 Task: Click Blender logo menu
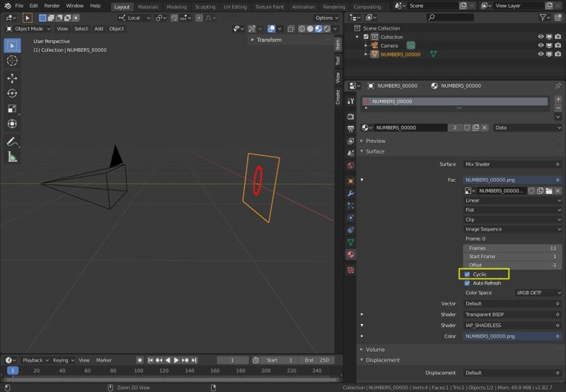[7, 6]
